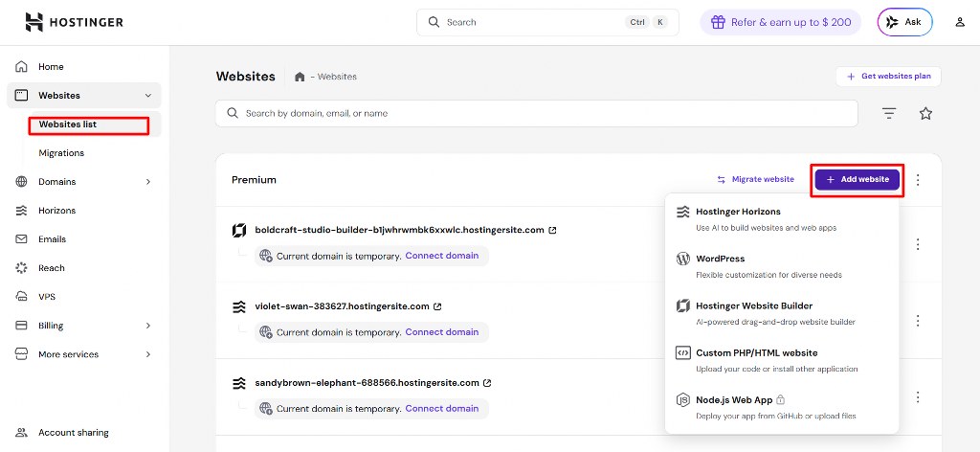Click the WordPress logo icon

[x=683, y=259]
